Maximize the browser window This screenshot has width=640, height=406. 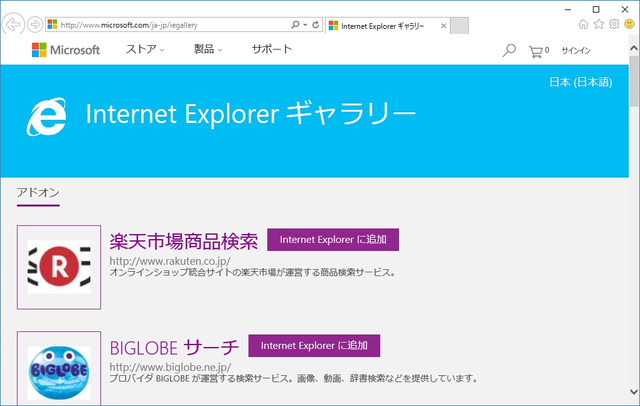coord(596,9)
